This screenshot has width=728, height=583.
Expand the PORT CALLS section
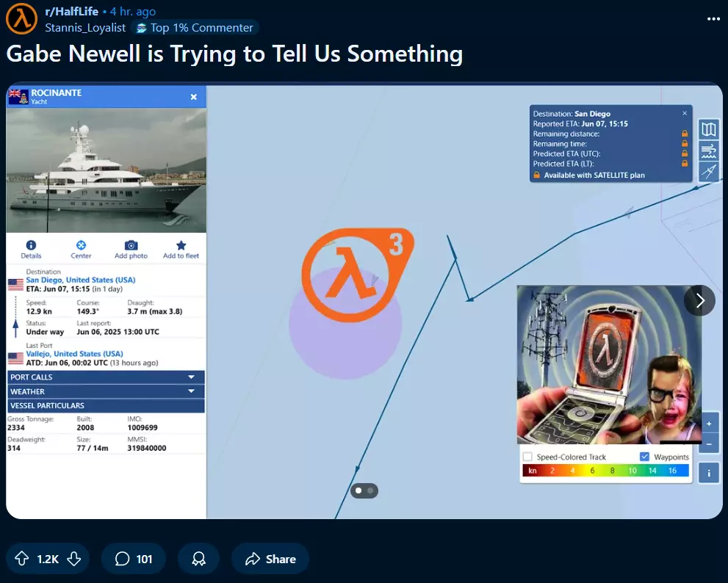coord(106,377)
